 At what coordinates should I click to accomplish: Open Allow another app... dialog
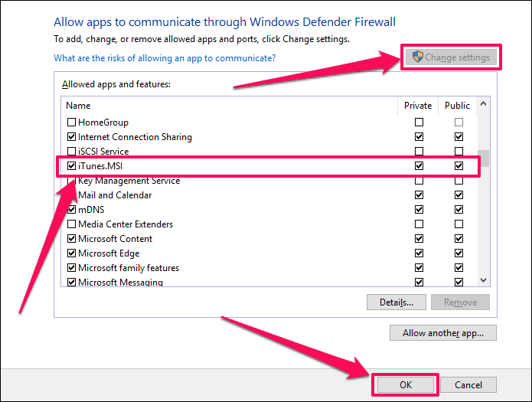[443, 333]
